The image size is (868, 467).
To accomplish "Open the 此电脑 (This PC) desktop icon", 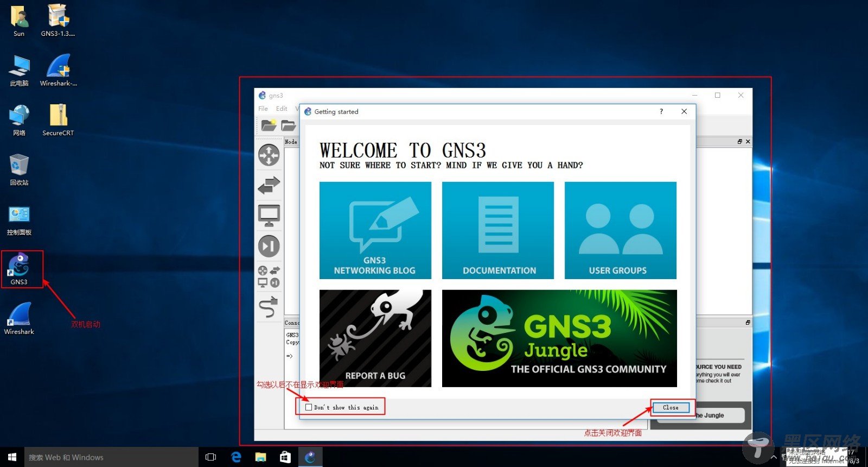I will (19, 70).
